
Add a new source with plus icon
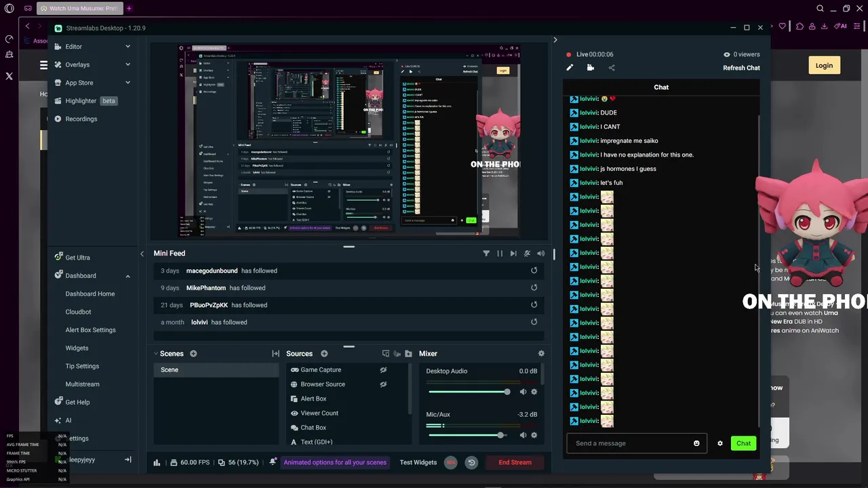[324, 354]
